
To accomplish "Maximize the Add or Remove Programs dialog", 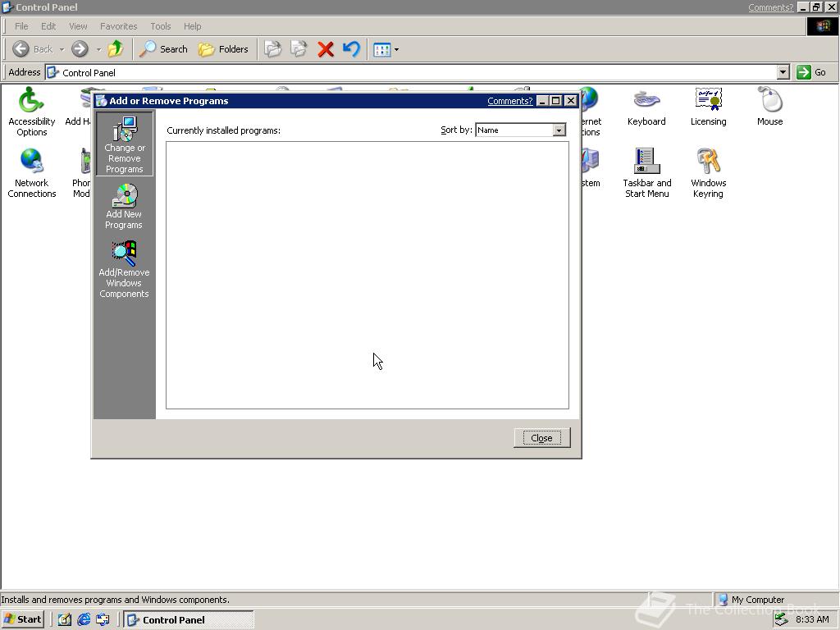I will click(556, 101).
